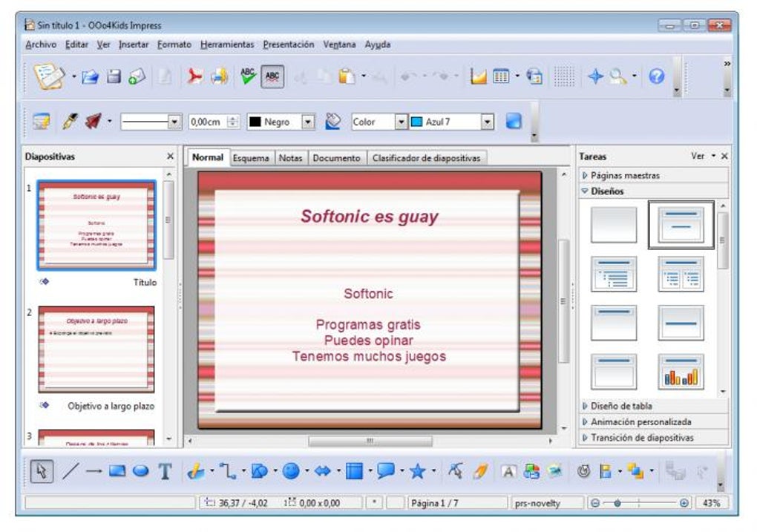
Task: Open the Ver dropdown in Tareas panel
Action: pyautogui.click(x=703, y=156)
